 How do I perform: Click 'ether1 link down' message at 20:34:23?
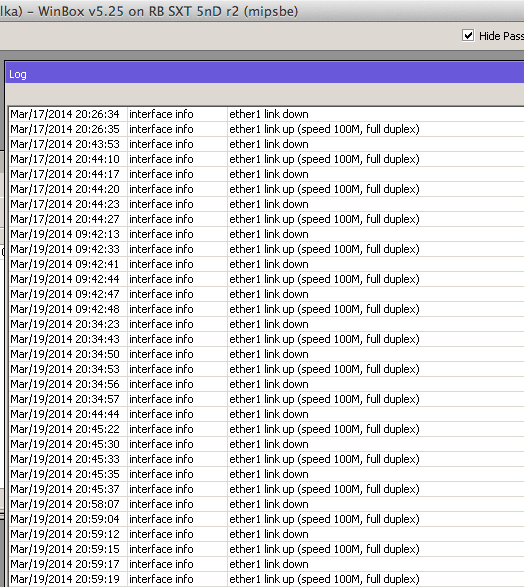click(x=269, y=324)
